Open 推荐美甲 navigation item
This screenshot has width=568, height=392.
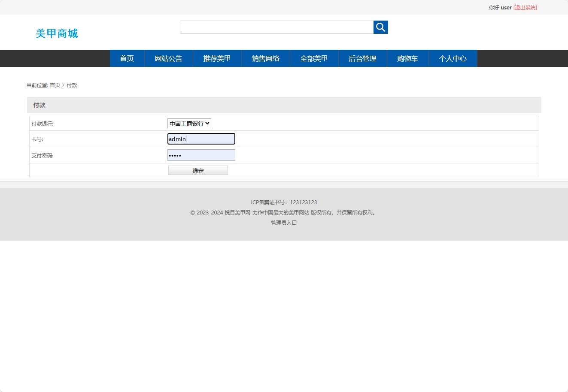click(x=217, y=58)
